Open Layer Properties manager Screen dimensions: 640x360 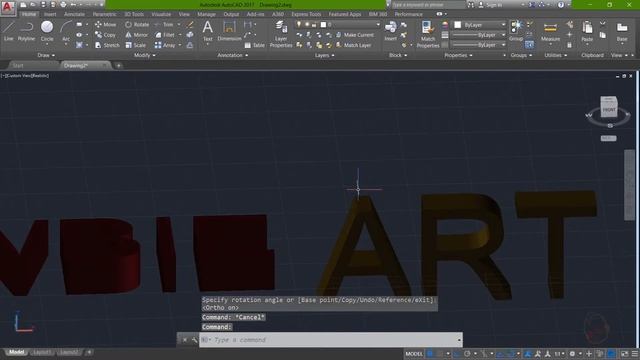tap(281, 34)
